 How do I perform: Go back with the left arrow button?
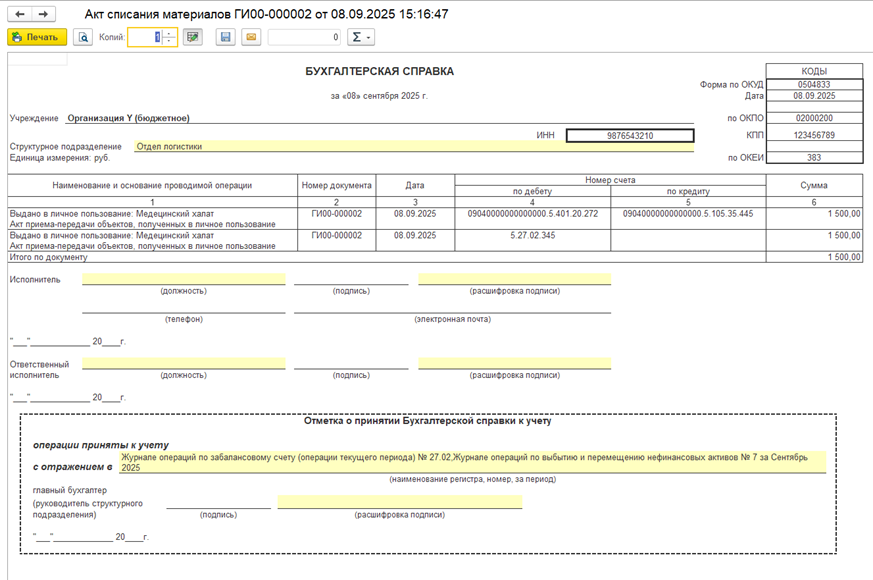click(19, 14)
